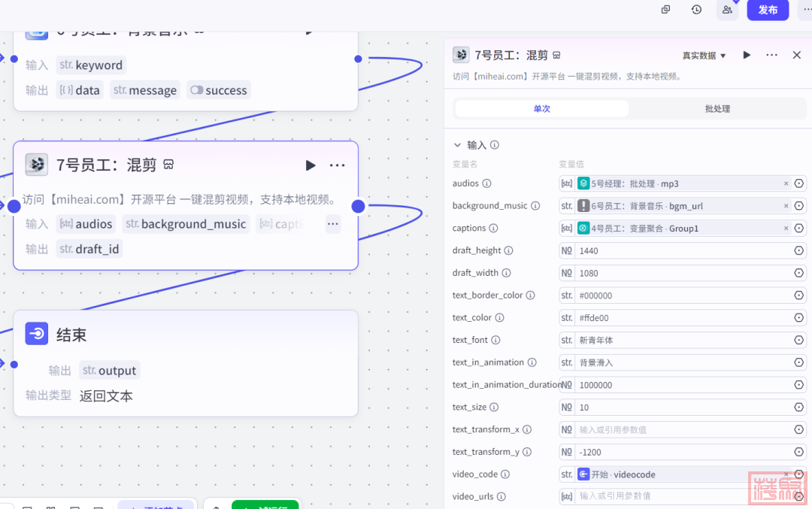Open the three-dot menu in side panel header
The width and height of the screenshot is (812, 509).
[x=771, y=55]
